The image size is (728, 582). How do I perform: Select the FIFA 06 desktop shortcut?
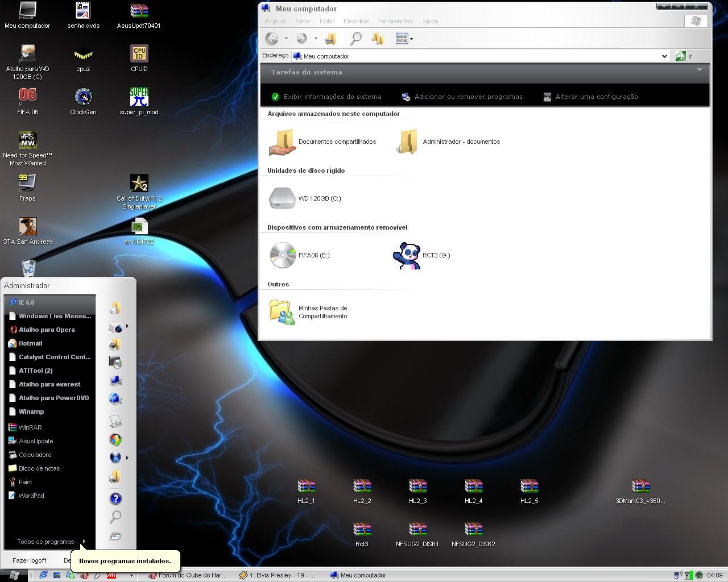tap(27, 102)
